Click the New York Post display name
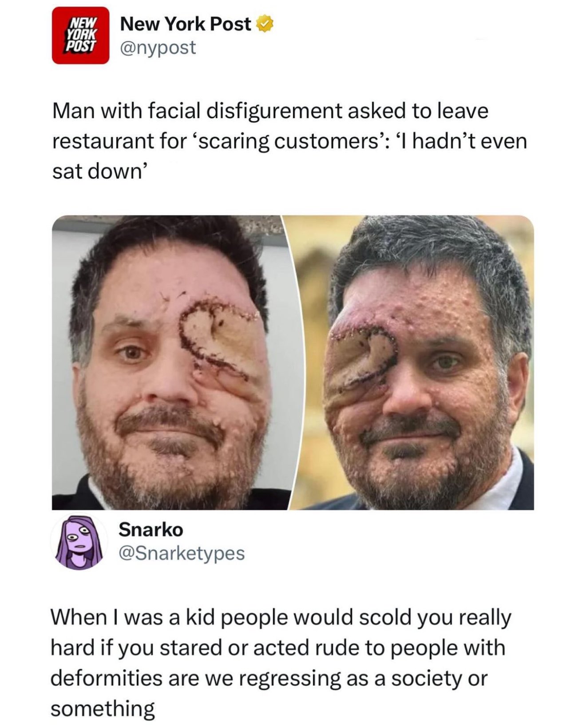Image resolution: width=586 pixels, height=728 pixels. point(186,24)
